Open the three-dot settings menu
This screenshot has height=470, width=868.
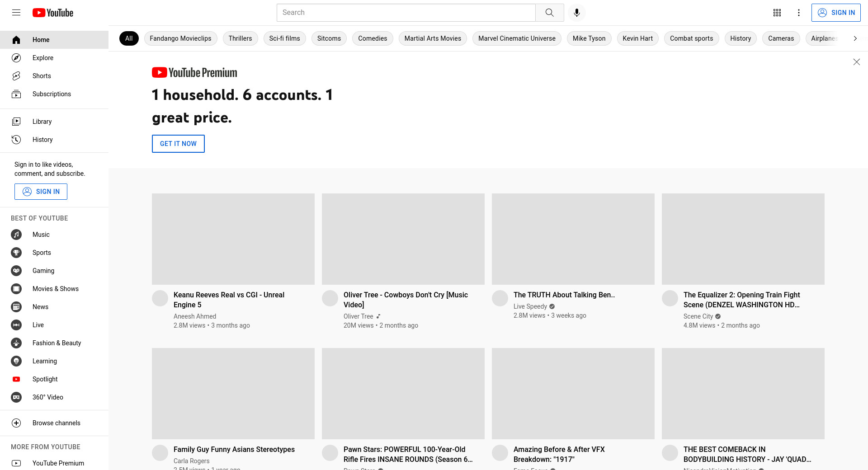point(799,13)
